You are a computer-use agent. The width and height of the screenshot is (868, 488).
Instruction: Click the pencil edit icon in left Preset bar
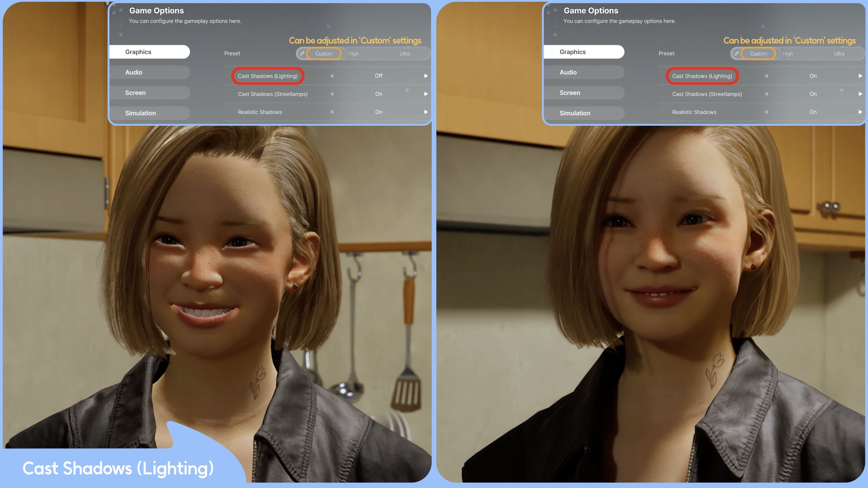[302, 54]
